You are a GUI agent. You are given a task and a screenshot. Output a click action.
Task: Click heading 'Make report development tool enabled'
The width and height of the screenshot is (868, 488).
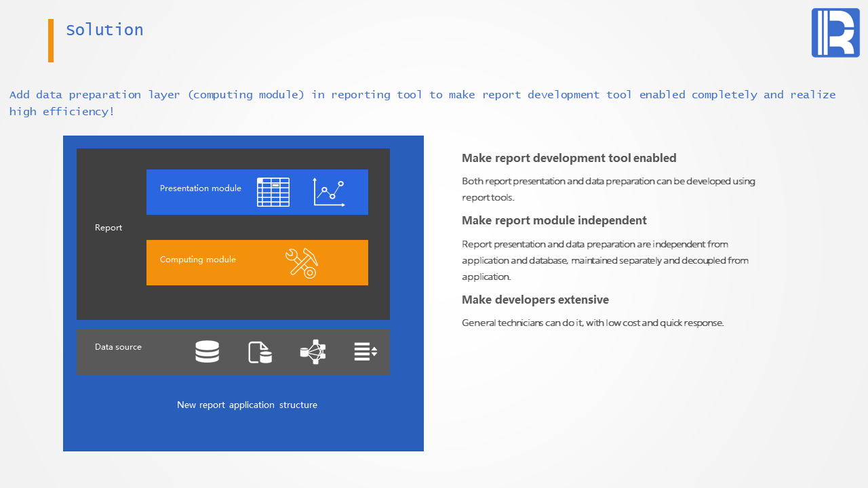(x=569, y=158)
